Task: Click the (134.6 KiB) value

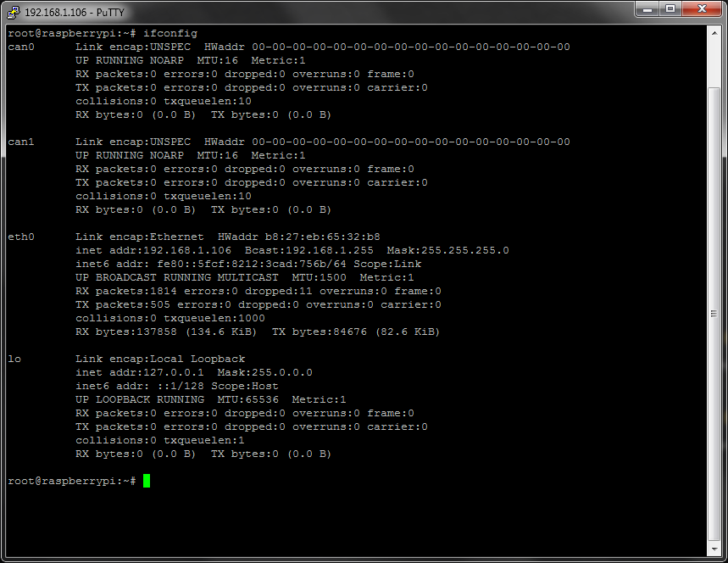Action: tap(221, 332)
